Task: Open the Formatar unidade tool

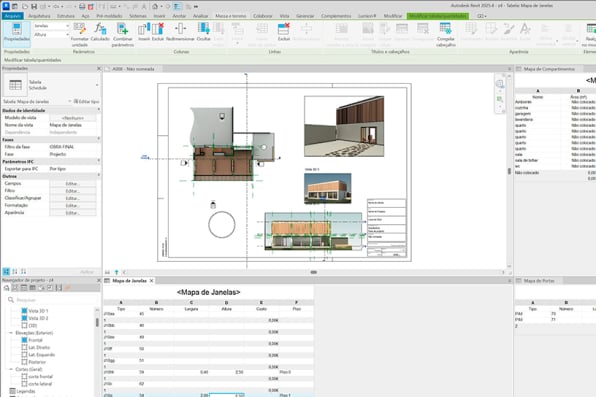Action: [x=79, y=34]
